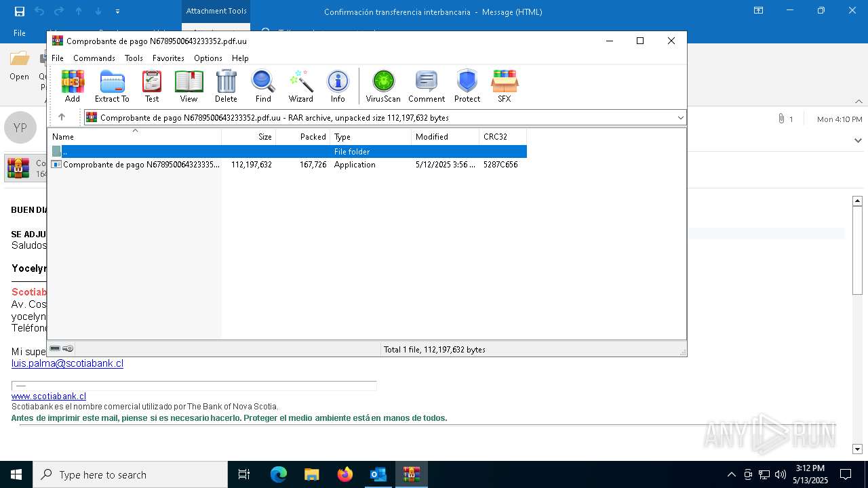The width and height of the screenshot is (868, 488).
Task: Click the save icon in Outlook title bar
Action: [x=20, y=11]
